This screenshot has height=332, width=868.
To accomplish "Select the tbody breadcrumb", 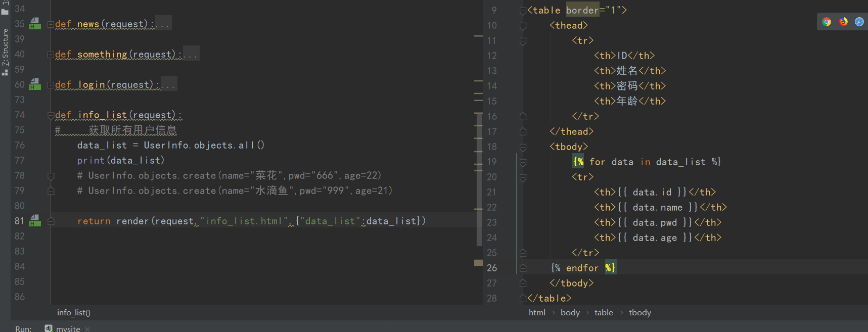I will coord(640,313).
